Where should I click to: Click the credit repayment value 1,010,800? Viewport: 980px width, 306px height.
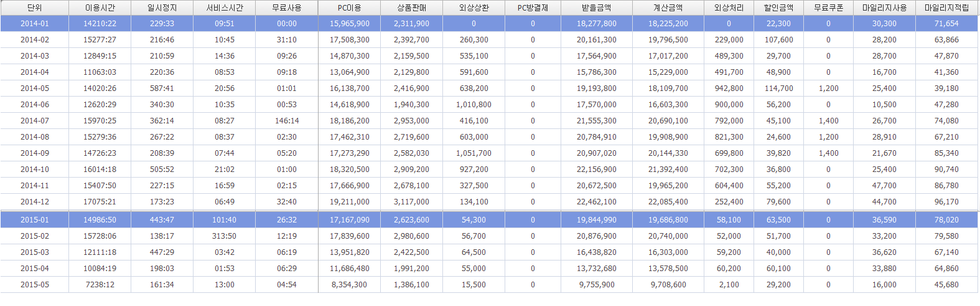click(474, 105)
